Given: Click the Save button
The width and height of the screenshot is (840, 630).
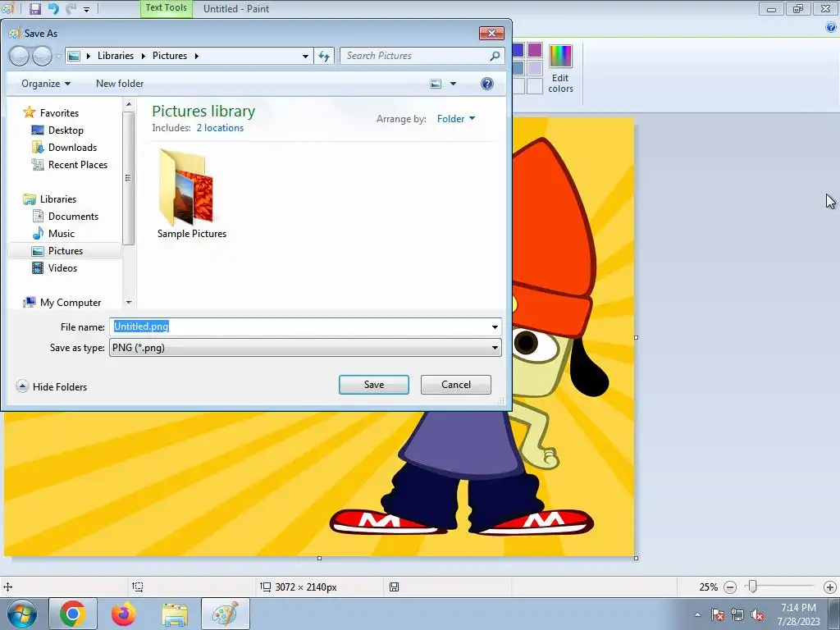Looking at the screenshot, I should [374, 385].
